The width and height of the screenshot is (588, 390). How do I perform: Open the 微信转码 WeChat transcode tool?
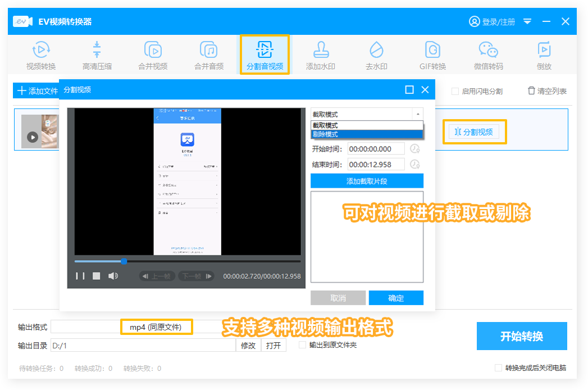[x=488, y=56]
